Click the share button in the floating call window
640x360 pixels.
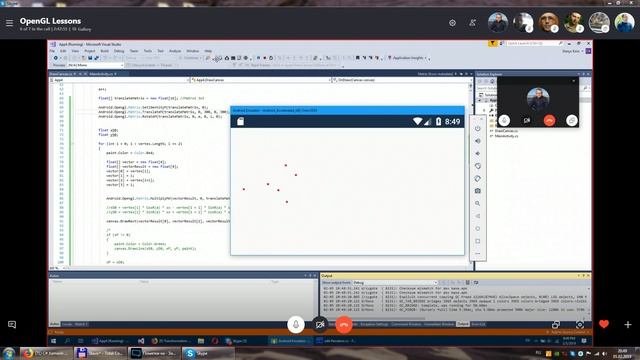(572, 120)
